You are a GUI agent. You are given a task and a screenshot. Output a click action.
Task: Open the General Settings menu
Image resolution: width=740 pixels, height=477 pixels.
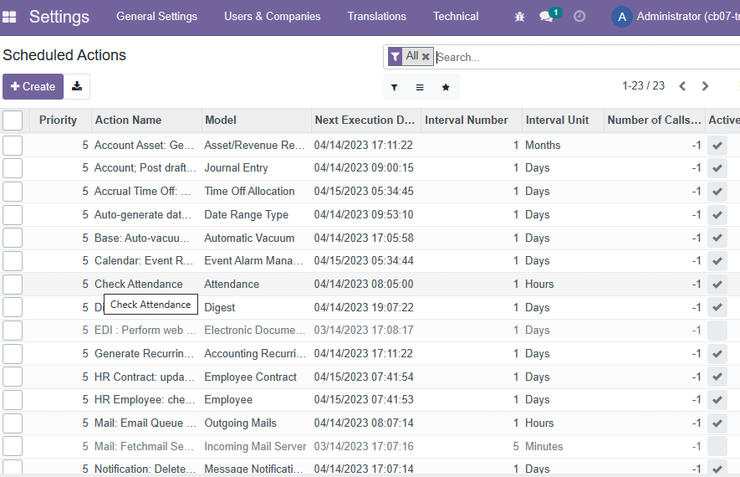(157, 17)
